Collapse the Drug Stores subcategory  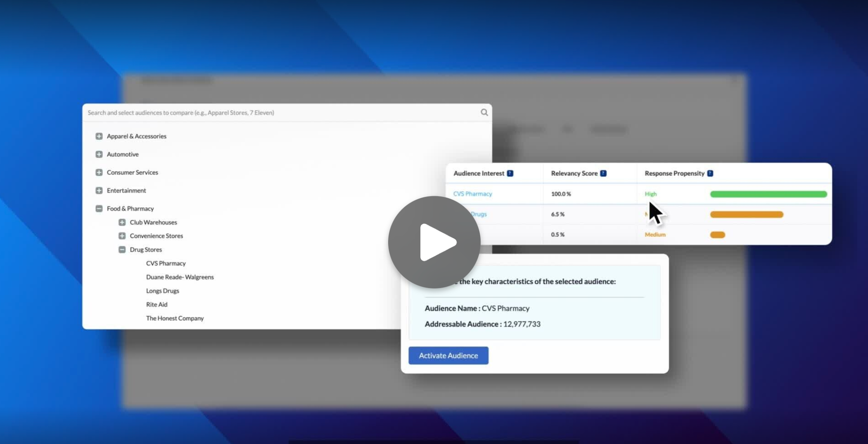[x=122, y=250]
